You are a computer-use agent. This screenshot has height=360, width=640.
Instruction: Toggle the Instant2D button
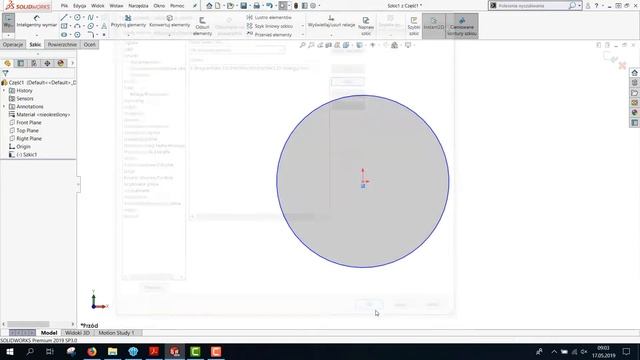point(433,26)
